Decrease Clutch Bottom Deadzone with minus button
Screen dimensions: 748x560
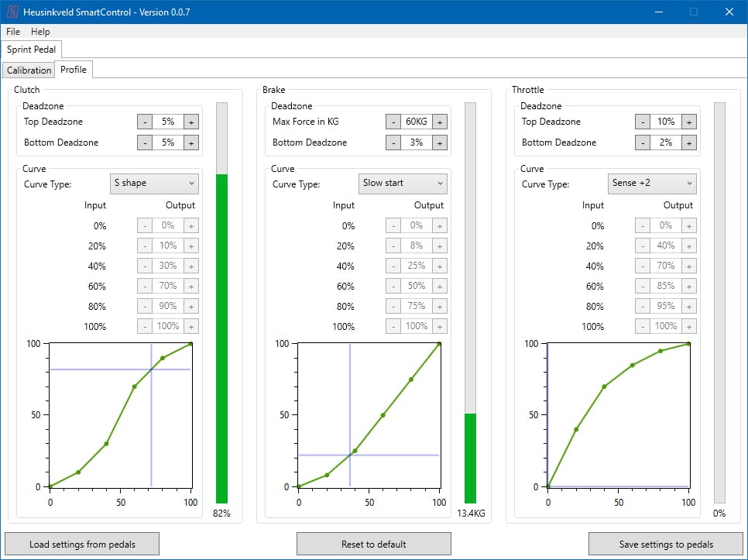click(145, 143)
